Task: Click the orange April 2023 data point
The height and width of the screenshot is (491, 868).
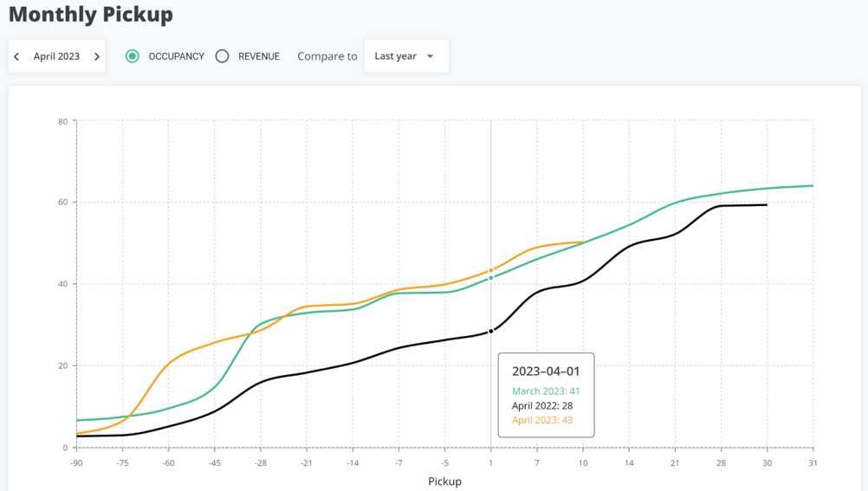Action: pyautogui.click(x=491, y=271)
